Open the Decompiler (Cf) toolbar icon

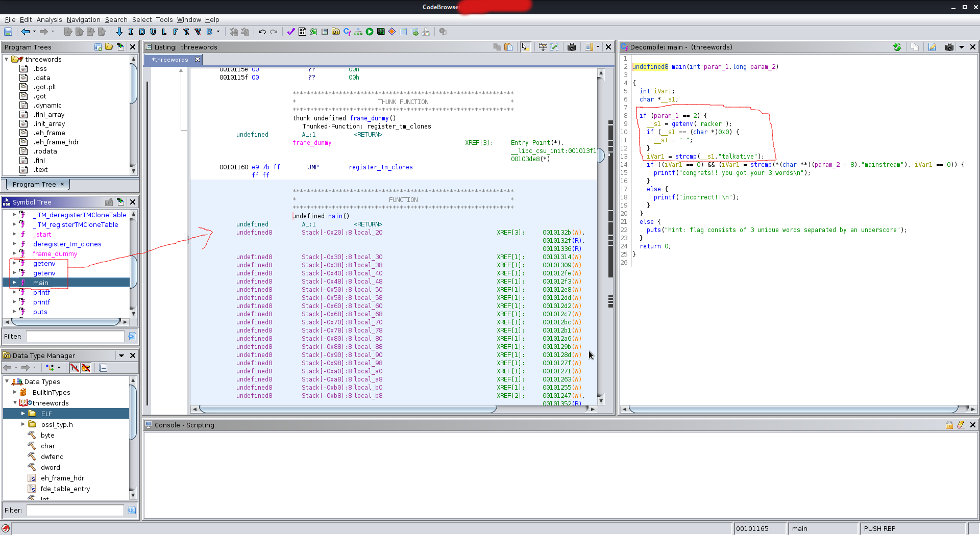click(x=348, y=32)
